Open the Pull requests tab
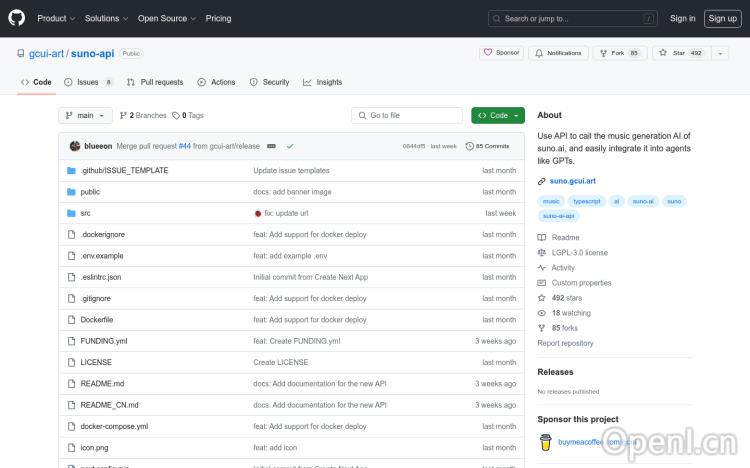This screenshot has width=750, height=468. click(x=155, y=82)
